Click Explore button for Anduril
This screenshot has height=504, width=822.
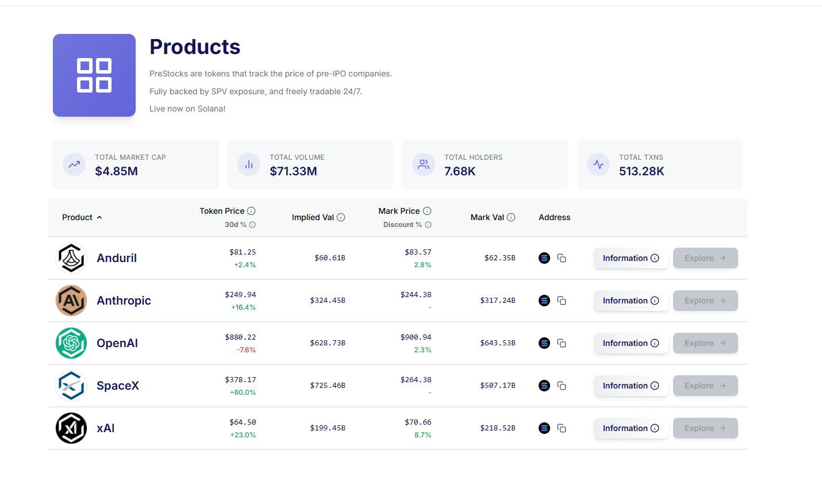pos(705,258)
